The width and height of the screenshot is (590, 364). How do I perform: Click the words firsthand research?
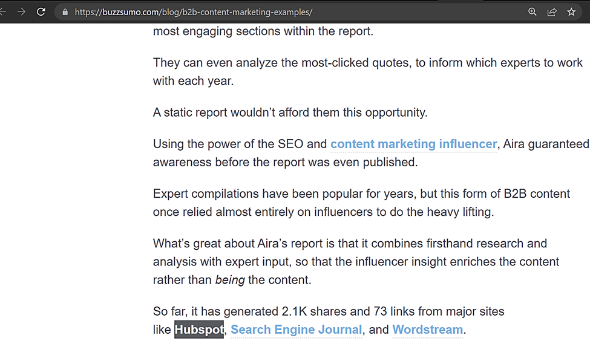[475, 243]
